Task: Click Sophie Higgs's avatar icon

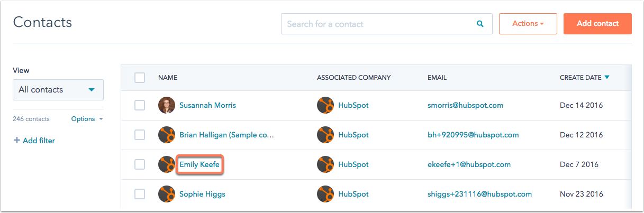Action: (x=167, y=194)
